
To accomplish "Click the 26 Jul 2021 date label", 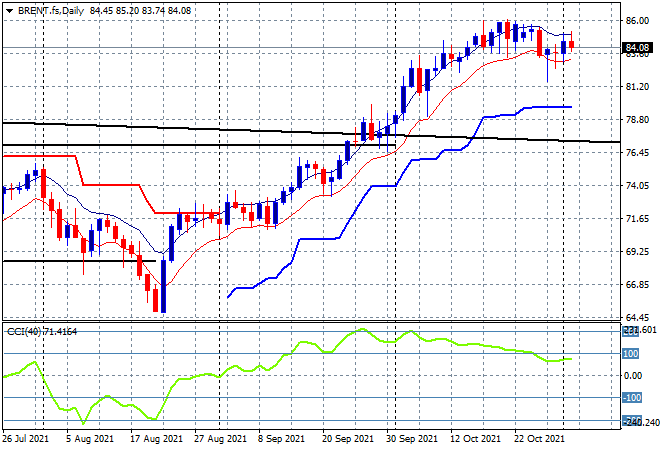I will pos(26,439).
